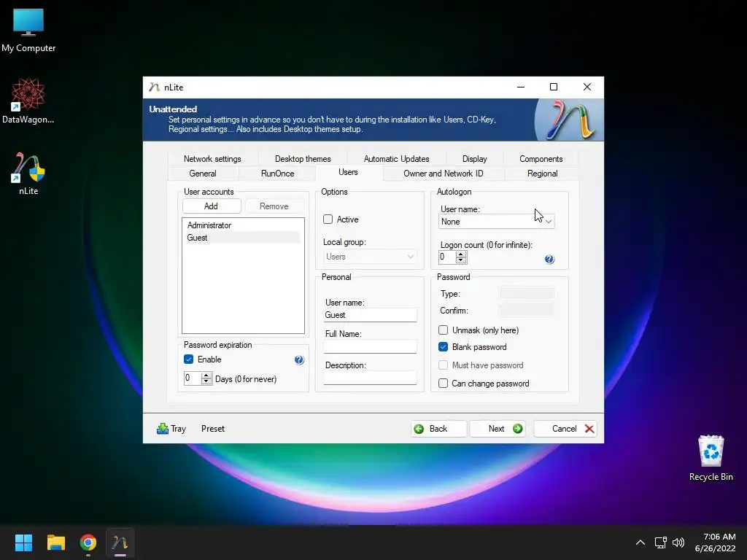Launch Google Chrome from the taskbar

[88, 542]
